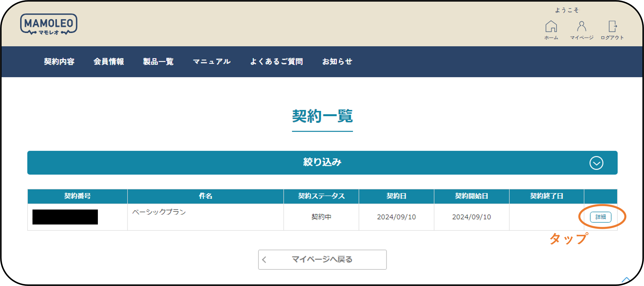Click the 契約一覧 page heading
The width and height of the screenshot is (644, 286).
tap(322, 116)
